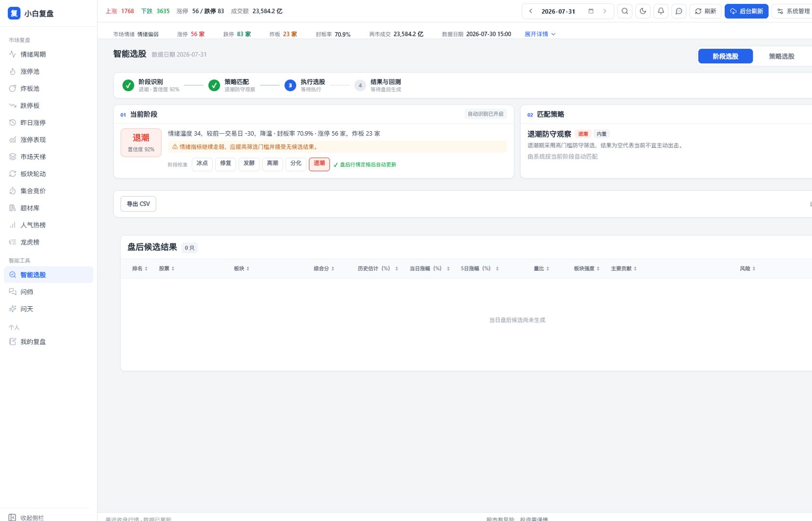The height and width of the screenshot is (521, 812).
Task: Open notifications via the bell icon
Action: pyautogui.click(x=661, y=11)
